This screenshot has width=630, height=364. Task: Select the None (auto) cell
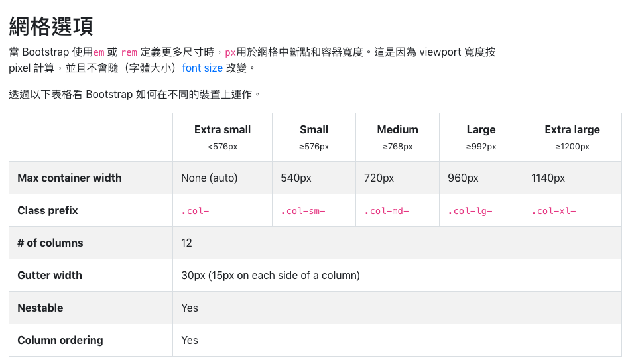209,178
